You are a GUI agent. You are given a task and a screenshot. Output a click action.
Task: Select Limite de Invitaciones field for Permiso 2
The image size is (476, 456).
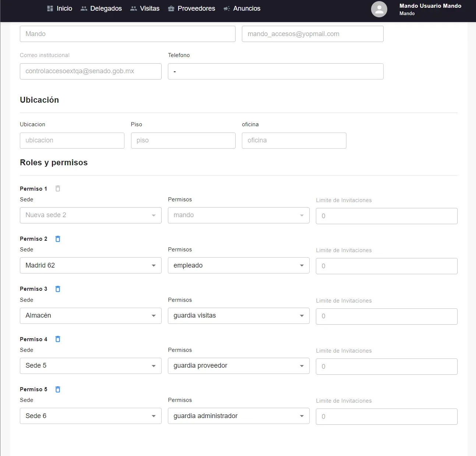point(387,266)
